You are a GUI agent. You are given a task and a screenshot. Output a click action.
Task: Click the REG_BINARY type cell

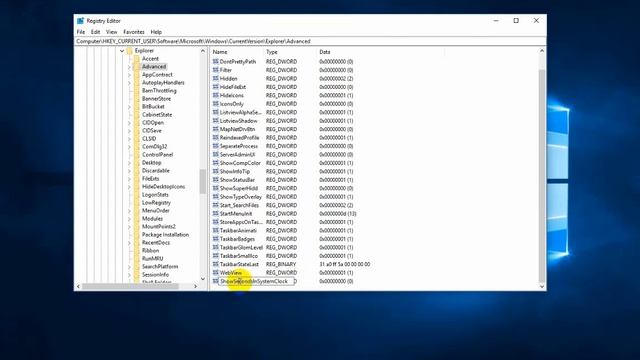(281, 264)
